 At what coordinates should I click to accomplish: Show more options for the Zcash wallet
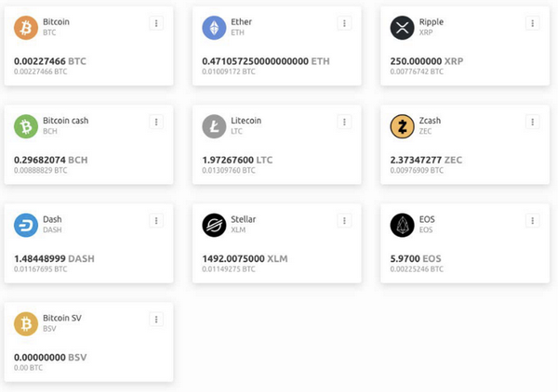tap(532, 121)
